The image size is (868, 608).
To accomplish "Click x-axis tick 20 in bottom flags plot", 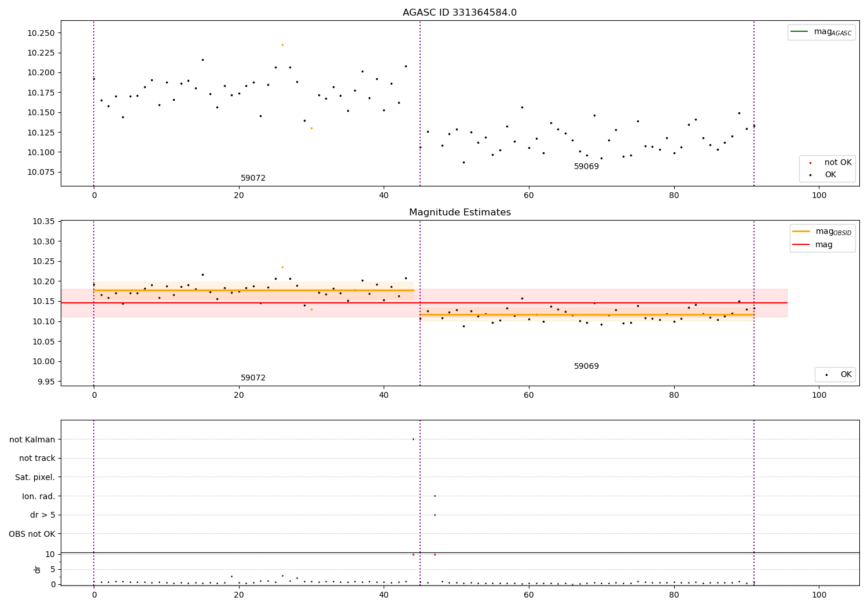I will tap(239, 595).
